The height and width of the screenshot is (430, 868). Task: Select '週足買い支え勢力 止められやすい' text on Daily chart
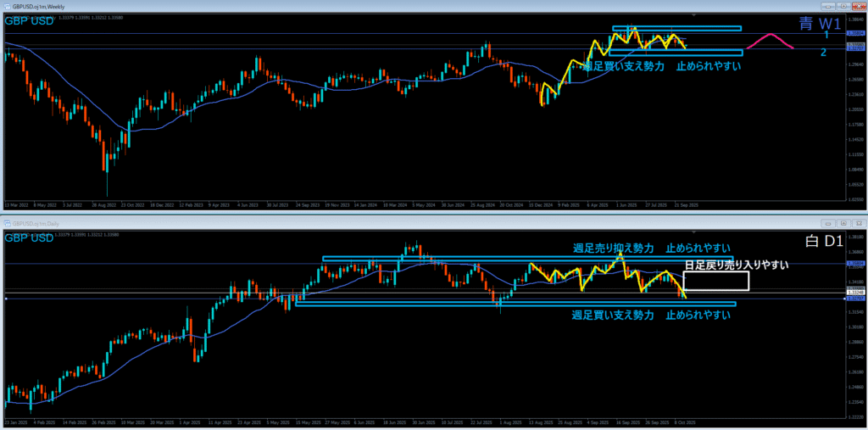(651, 316)
